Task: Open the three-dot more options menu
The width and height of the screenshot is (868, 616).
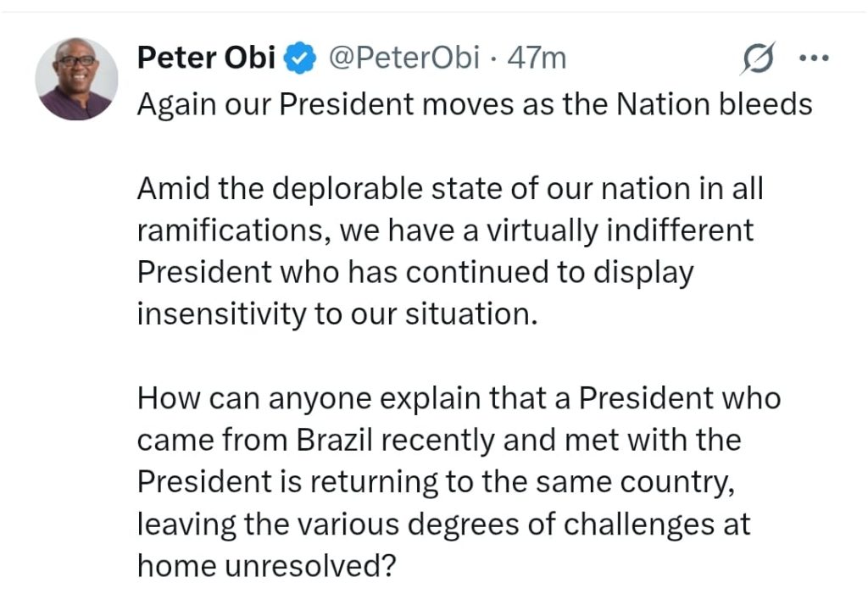Action: [814, 58]
